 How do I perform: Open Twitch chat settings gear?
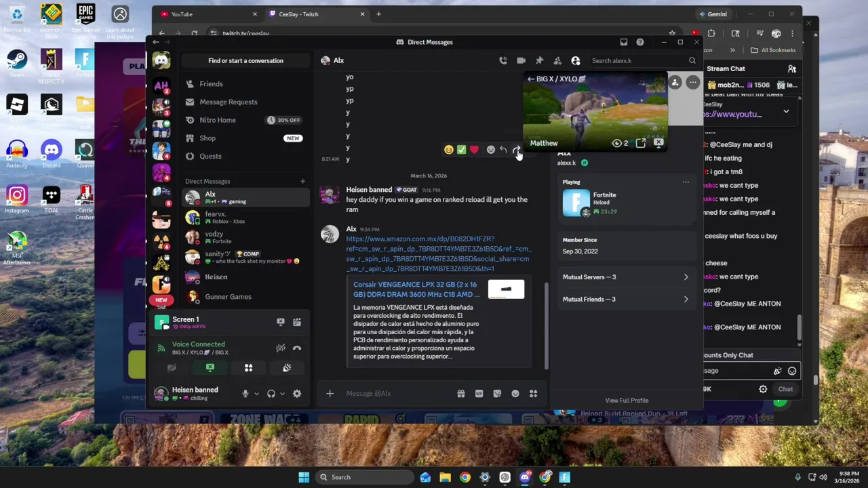coord(763,389)
